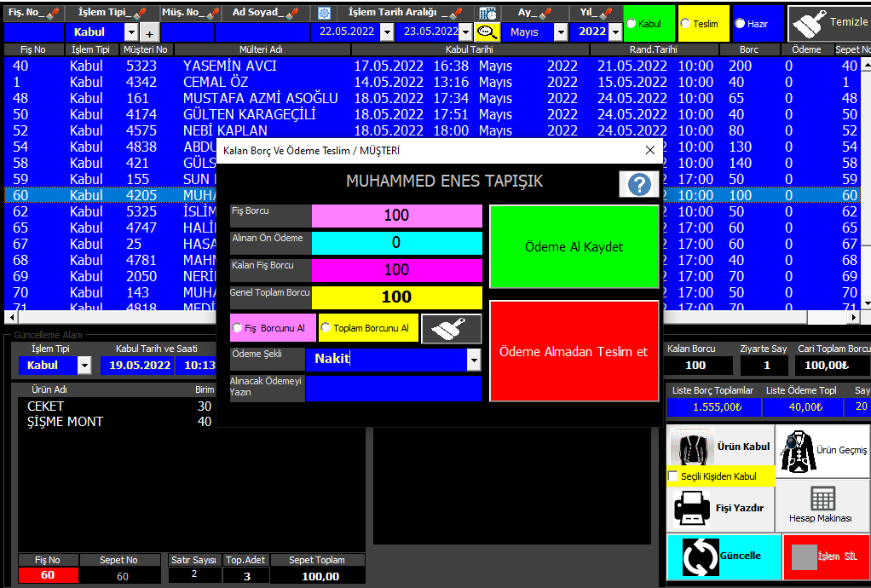Screen dimensions: 871x588
Task: Click the magnifier search icon by date range
Action: pos(487,32)
